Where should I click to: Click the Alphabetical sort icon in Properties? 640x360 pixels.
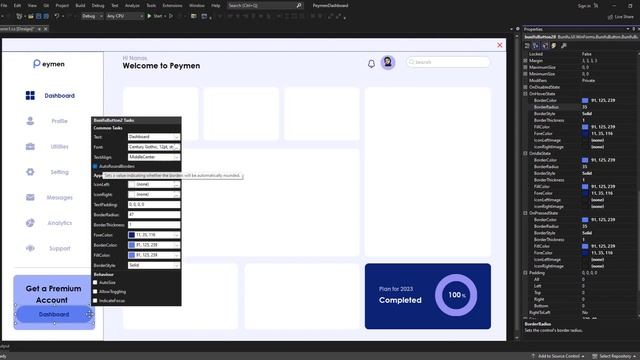(536, 46)
